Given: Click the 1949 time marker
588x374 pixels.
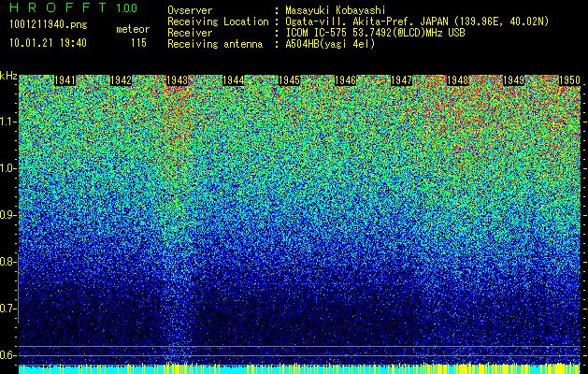Looking at the screenshot, I should pyautogui.click(x=514, y=80).
